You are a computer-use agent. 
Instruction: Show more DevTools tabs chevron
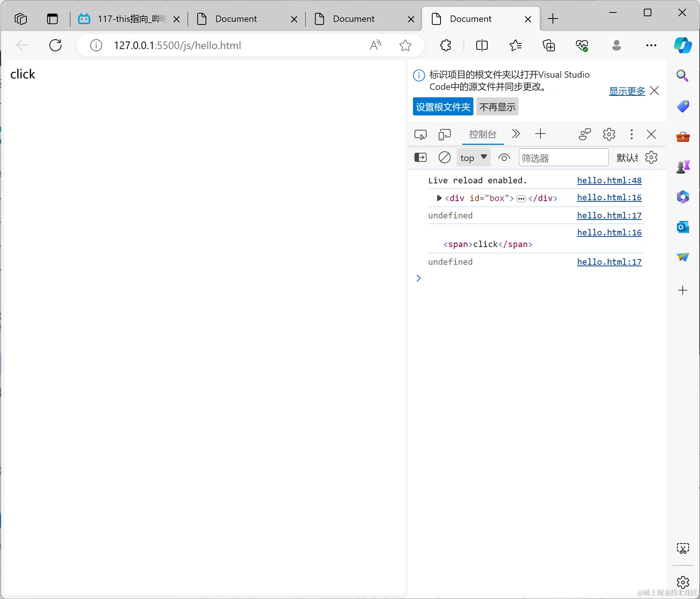(516, 134)
